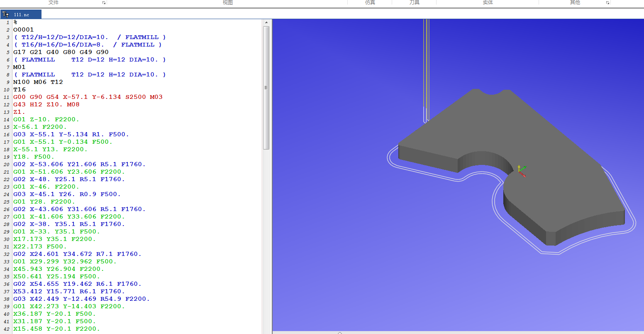This screenshot has width=644, height=334.
Task: Select the comment line with T16/H=16/D=16/DIA=8.
Action: [88, 45]
